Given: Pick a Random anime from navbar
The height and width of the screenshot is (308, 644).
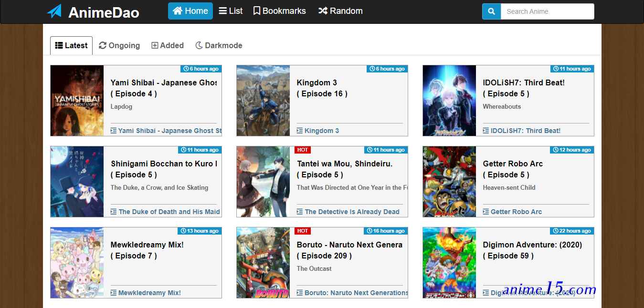Looking at the screenshot, I should (x=340, y=11).
